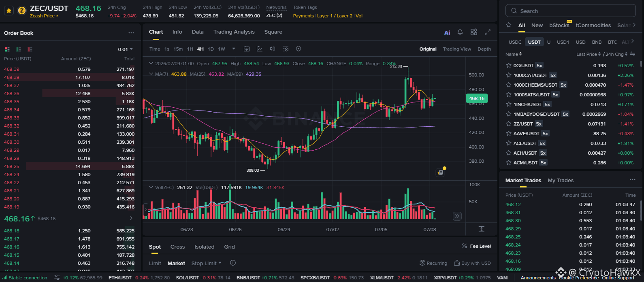This screenshot has width=644, height=283.
Task: Select the Limit order type
Action: (155, 264)
